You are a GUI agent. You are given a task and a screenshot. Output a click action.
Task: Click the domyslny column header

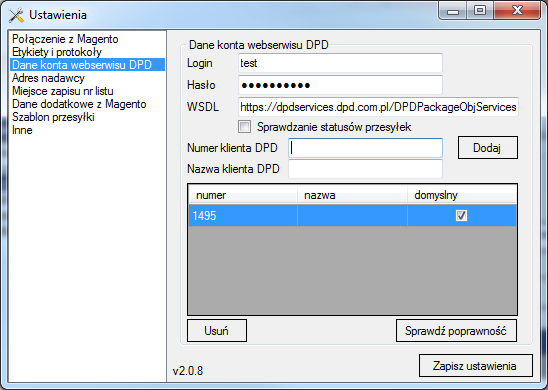[462, 195]
